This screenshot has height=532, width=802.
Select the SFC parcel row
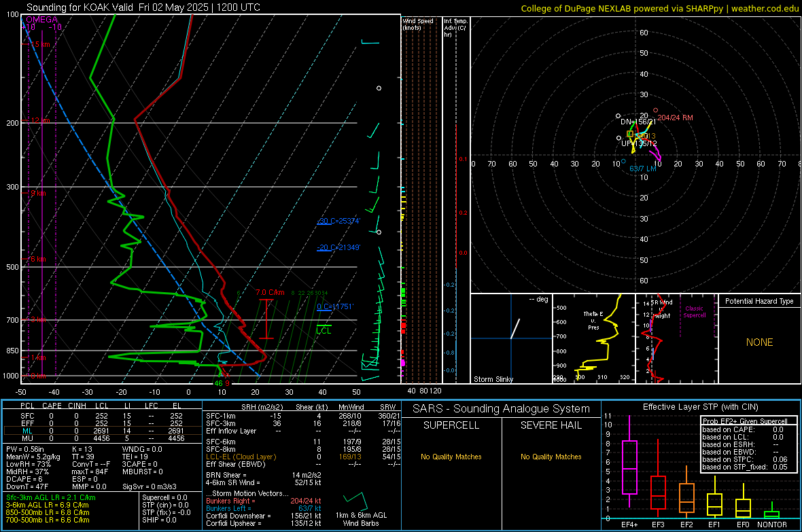coord(101,416)
